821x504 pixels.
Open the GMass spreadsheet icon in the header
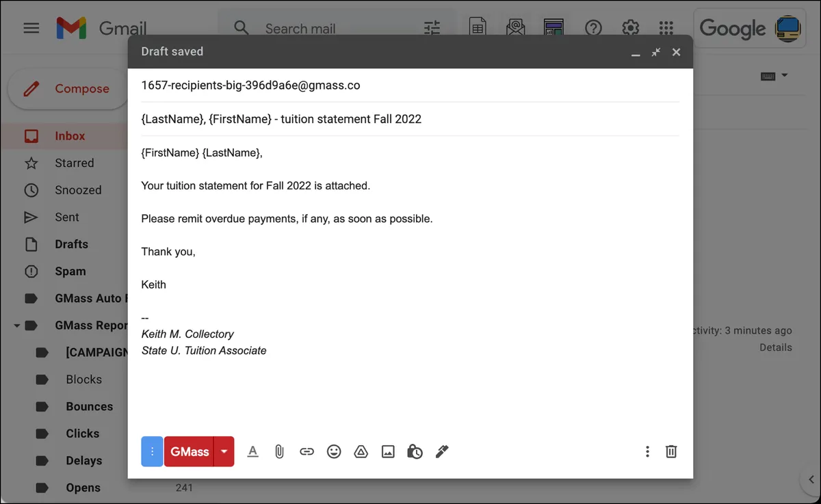click(478, 28)
